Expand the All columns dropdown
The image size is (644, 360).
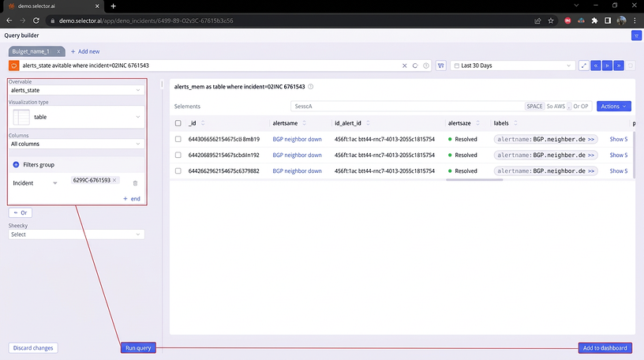click(77, 144)
